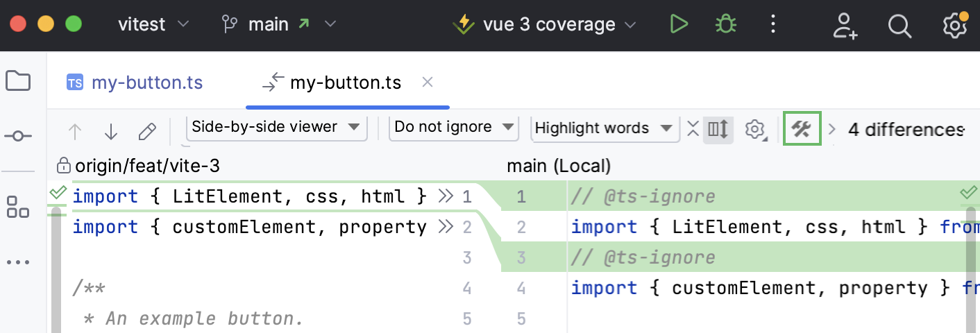Open the Side-by-side viewer dropdown

coord(276,127)
